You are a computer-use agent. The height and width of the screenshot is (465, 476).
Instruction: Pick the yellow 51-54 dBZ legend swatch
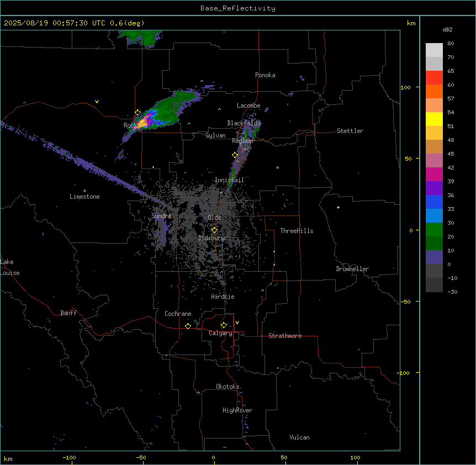[x=434, y=119]
